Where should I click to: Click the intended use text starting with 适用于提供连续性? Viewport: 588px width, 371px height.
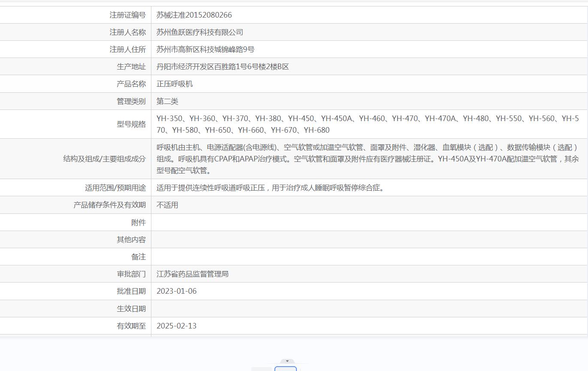[x=270, y=188]
